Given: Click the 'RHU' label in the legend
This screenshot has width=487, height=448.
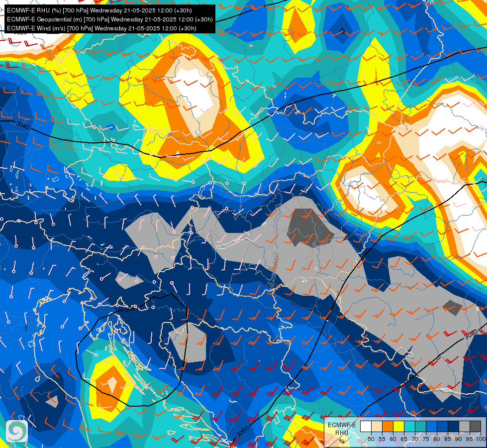Looking at the screenshot, I should (342, 433).
